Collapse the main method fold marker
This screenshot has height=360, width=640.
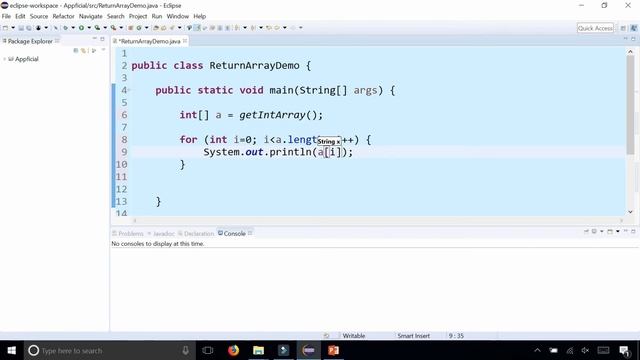[x=129, y=90]
